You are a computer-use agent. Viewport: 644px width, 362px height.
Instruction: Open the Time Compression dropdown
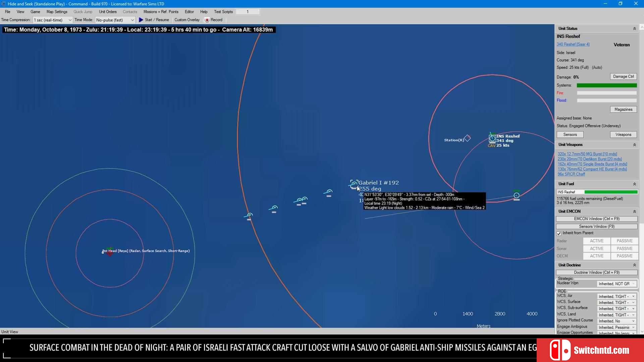[52, 20]
